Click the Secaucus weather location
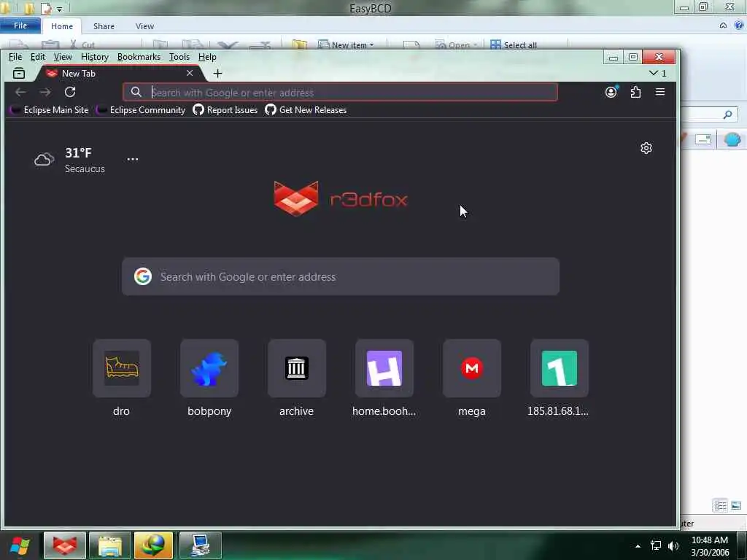This screenshot has height=560, width=747. [85, 168]
